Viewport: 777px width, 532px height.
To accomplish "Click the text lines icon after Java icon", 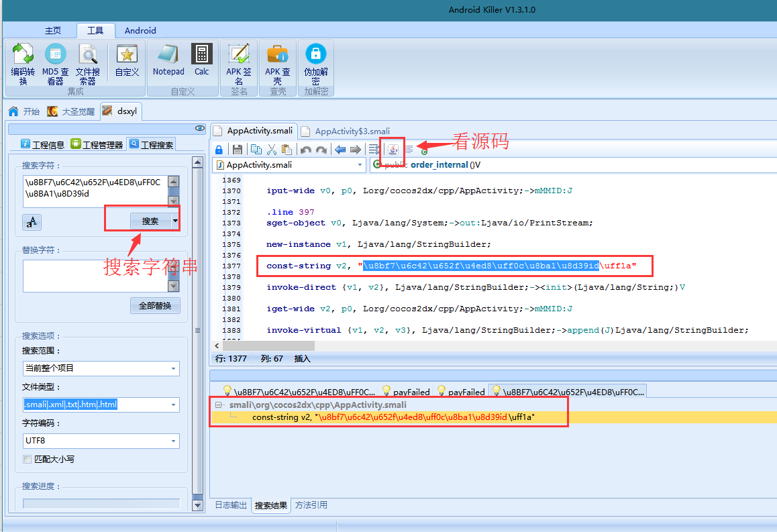I will click(409, 149).
